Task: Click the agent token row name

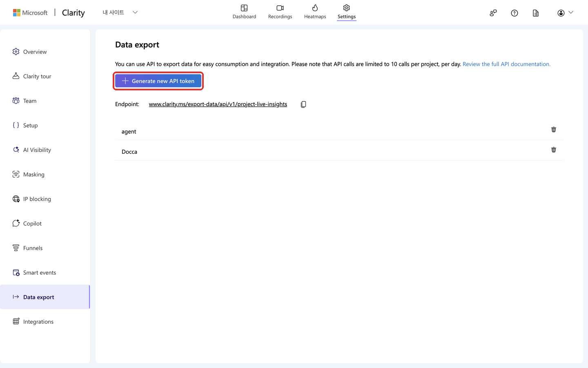Action: [129, 132]
